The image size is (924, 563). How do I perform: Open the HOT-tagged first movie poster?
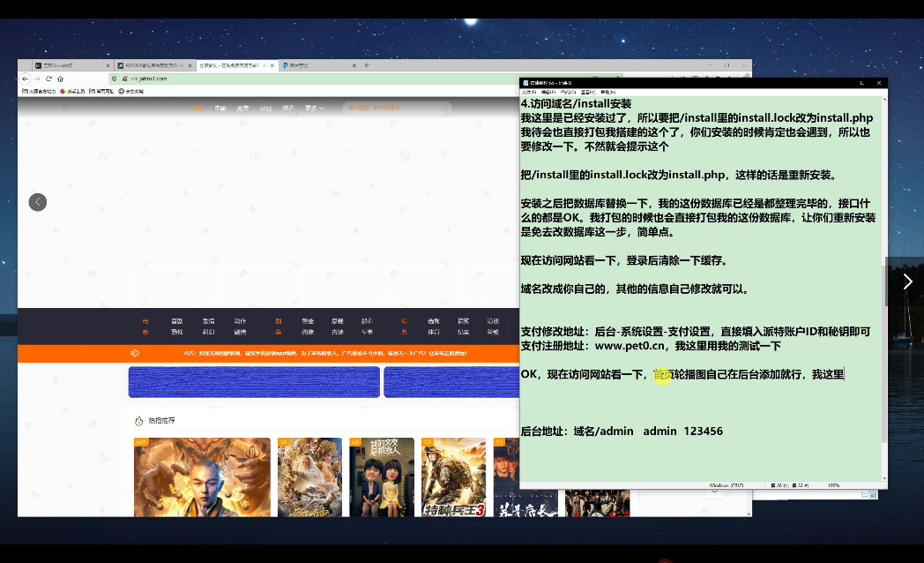202,477
